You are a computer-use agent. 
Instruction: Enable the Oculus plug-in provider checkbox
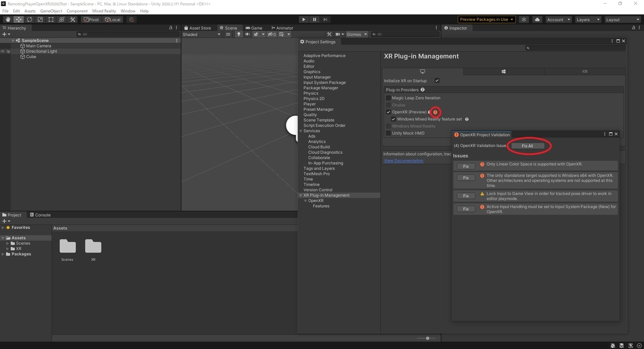[x=388, y=105]
